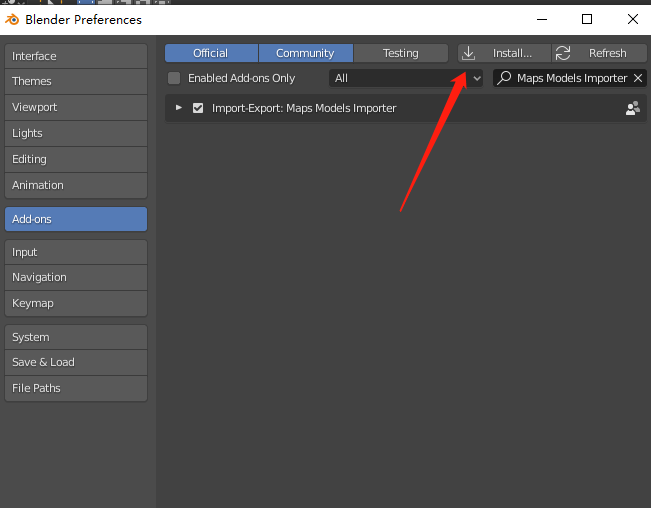The height and width of the screenshot is (508, 651).
Task: Open the Interface preferences section
Action: [x=76, y=56]
